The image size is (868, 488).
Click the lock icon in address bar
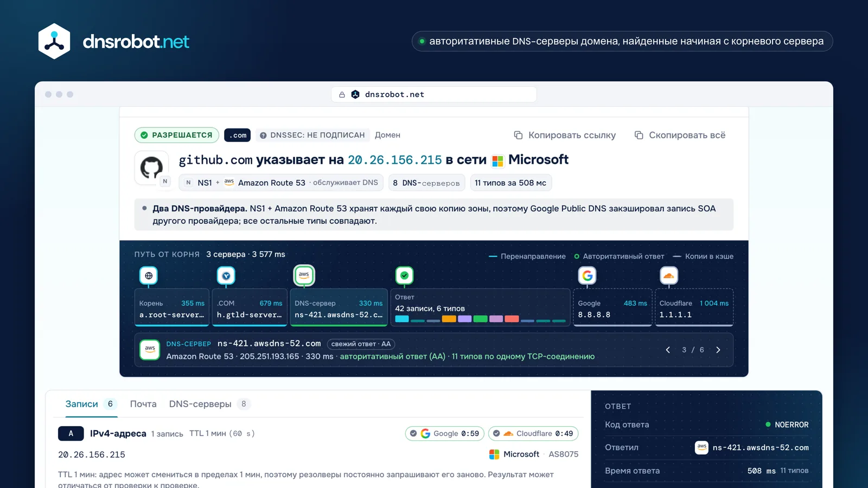coord(342,94)
